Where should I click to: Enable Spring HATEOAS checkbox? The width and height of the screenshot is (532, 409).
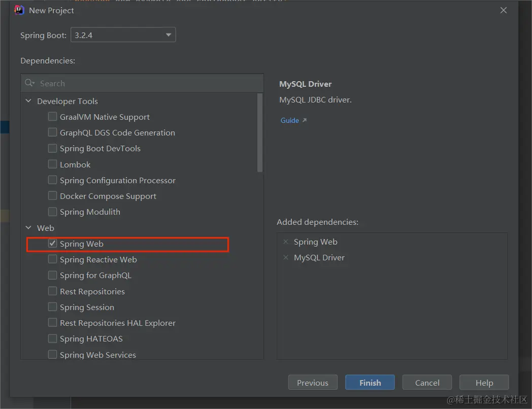(52, 338)
